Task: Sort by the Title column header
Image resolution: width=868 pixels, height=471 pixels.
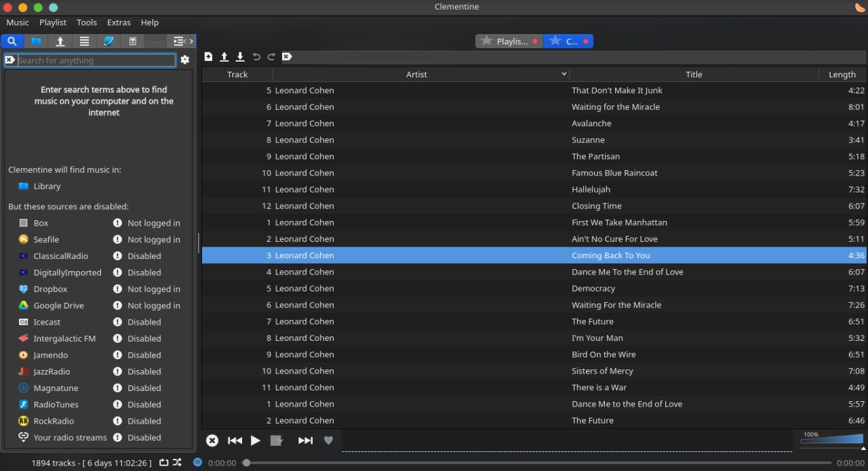Action: click(x=694, y=75)
